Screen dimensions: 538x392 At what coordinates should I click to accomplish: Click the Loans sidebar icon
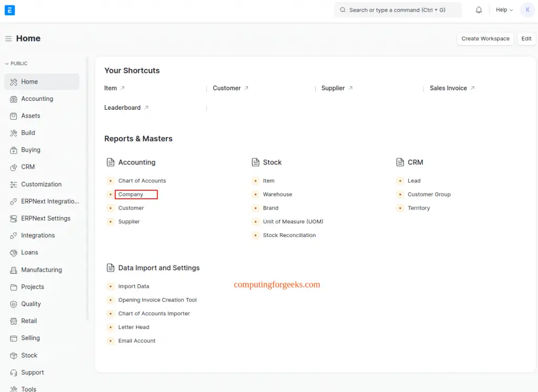click(13, 253)
